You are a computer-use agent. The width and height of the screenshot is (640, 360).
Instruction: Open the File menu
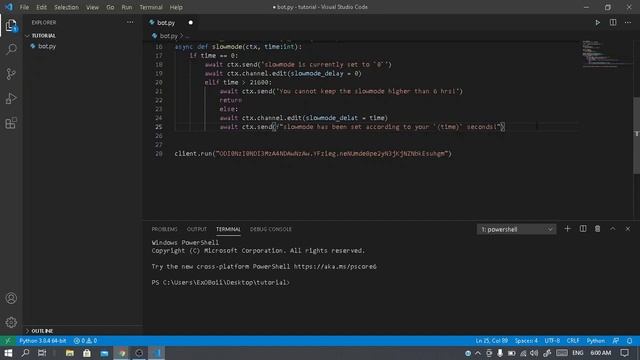(24, 7)
